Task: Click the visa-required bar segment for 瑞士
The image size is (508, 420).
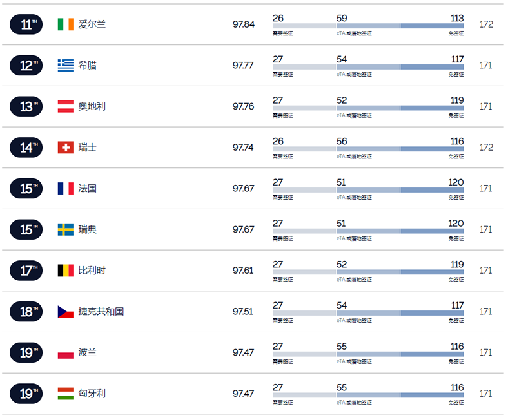Action: coord(304,149)
